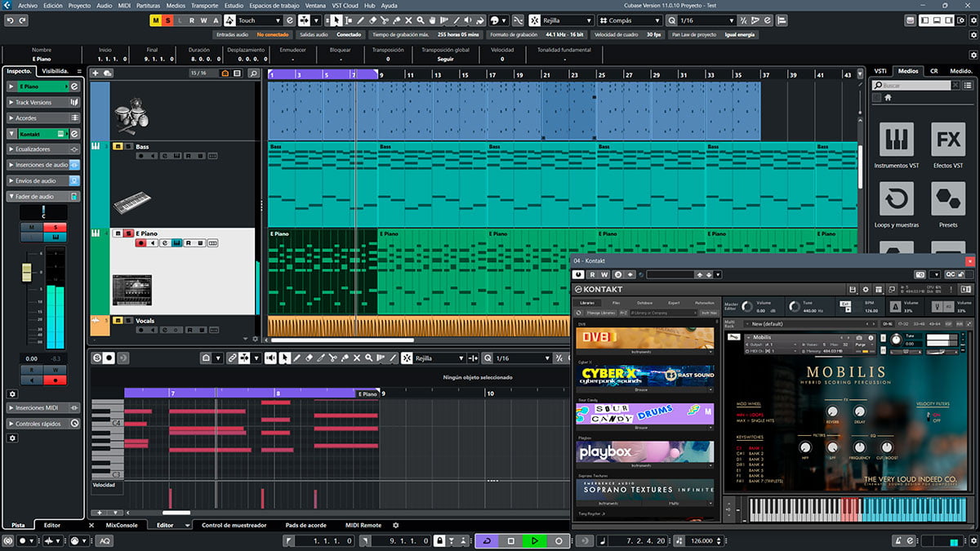
Task: Open track search magnifier above track list
Action: pyautogui.click(x=253, y=73)
